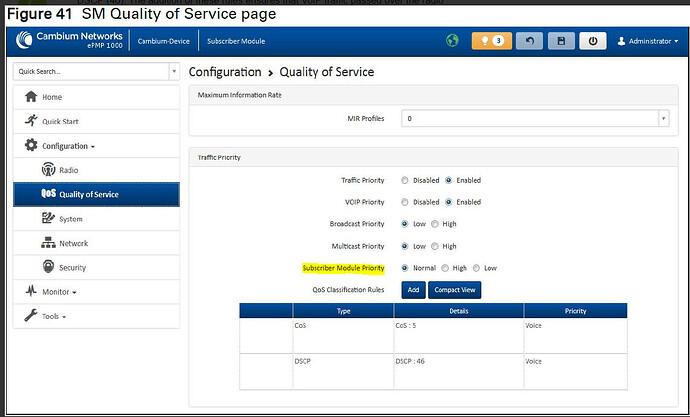Click the Network topology icon
The width and height of the screenshot is (690, 417).
point(48,242)
